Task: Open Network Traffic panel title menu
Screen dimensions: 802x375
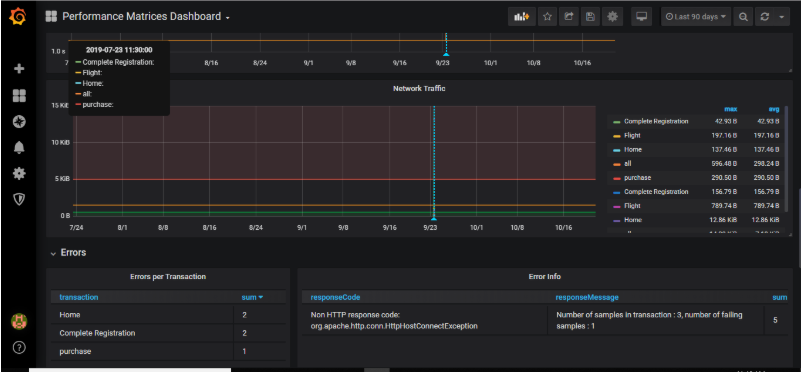Action: coord(419,89)
